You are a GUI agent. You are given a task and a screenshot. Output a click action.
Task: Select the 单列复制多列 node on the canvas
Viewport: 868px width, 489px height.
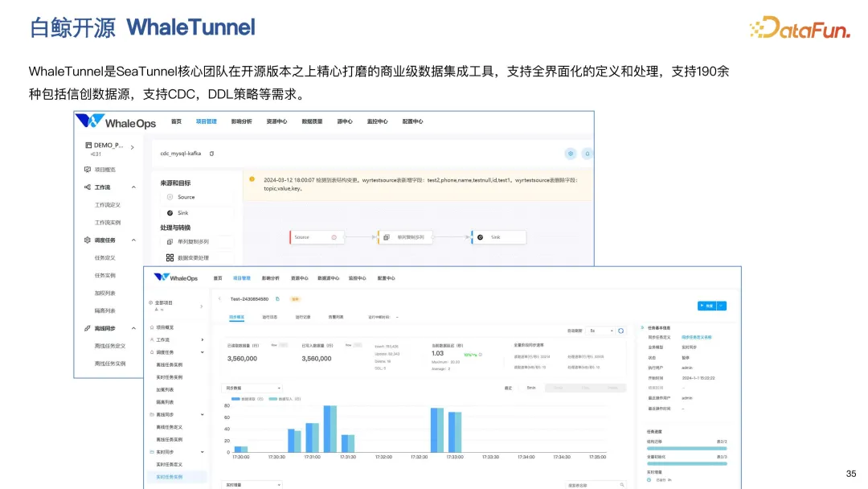pyautogui.click(x=405, y=237)
